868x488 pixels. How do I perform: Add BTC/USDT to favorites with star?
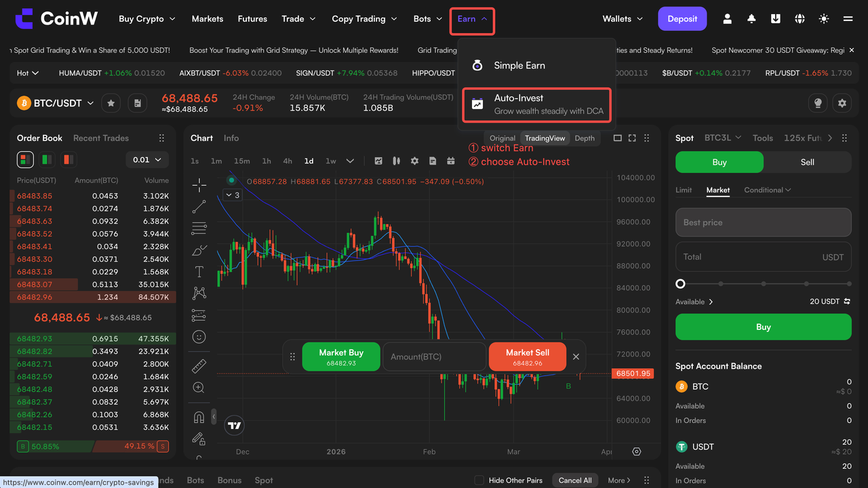tap(111, 103)
